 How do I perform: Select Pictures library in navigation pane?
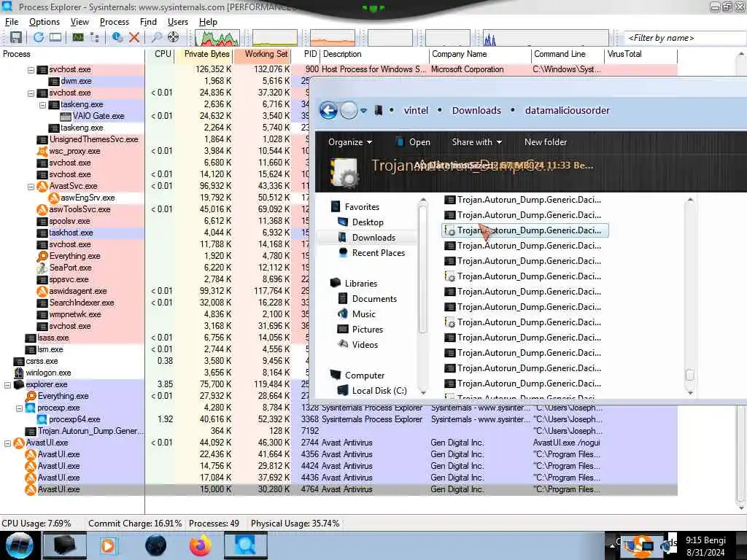click(x=368, y=329)
